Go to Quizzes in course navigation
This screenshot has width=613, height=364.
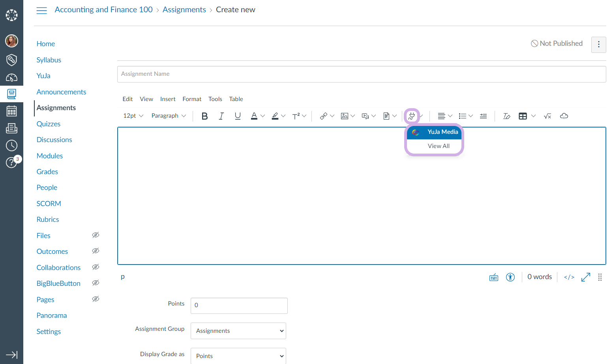[49, 124]
